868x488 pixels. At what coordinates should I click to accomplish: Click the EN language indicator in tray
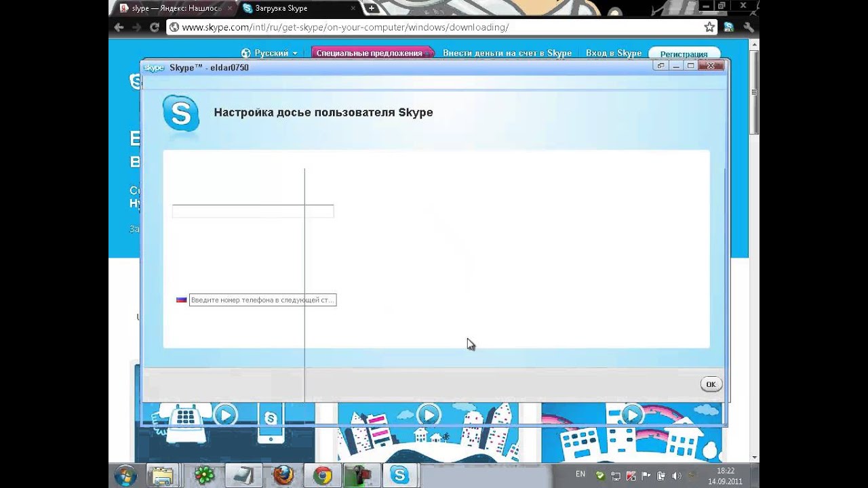tap(580, 474)
